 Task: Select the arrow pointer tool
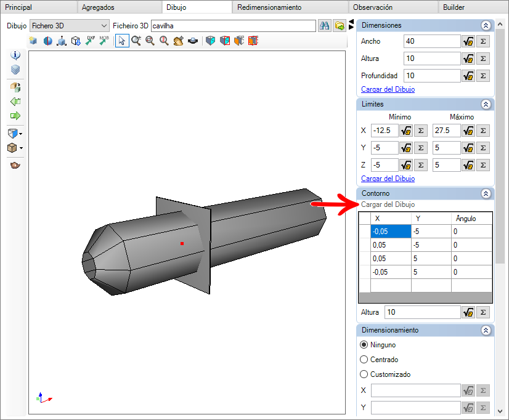coord(122,41)
